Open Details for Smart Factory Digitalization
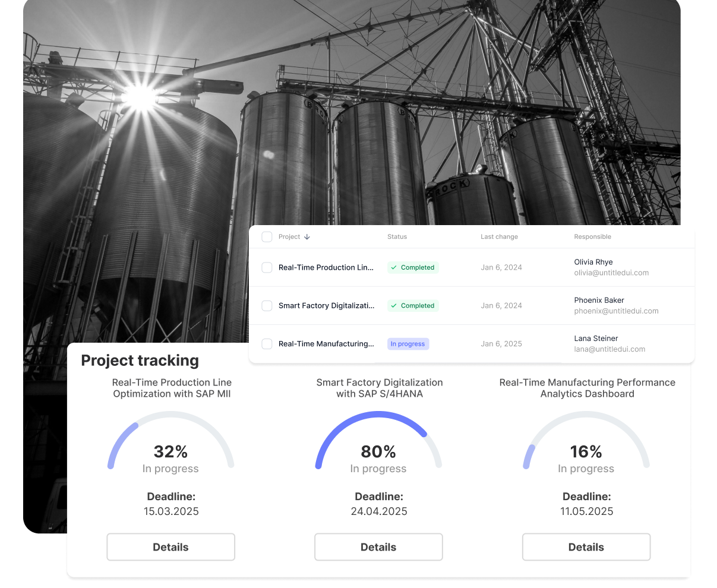The width and height of the screenshot is (717, 588). pyautogui.click(x=378, y=547)
